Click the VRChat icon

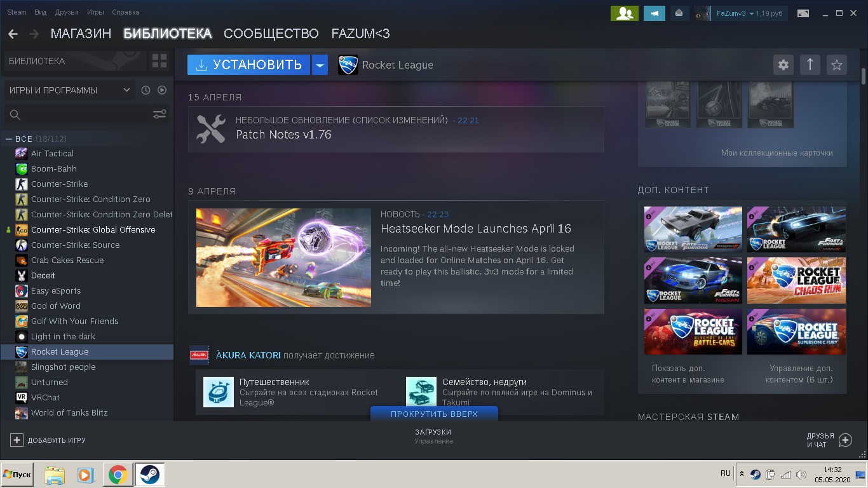coord(21,397)
